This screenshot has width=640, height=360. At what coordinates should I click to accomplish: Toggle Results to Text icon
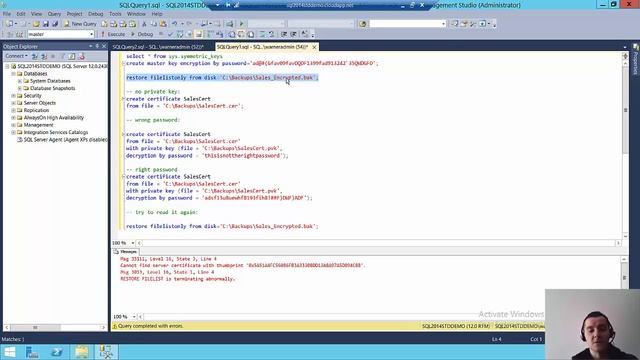pyautogui.click(x=232, y=34)
